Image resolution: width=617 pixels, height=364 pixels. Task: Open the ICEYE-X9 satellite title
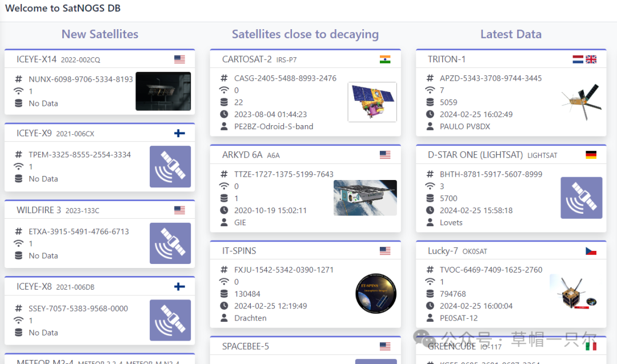click(x=34, y=133)
